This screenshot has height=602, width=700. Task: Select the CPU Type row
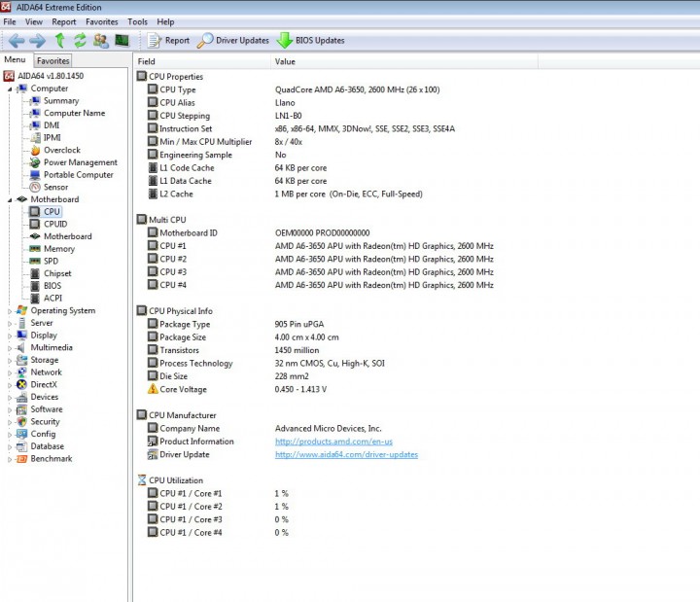tap(294, 89)
